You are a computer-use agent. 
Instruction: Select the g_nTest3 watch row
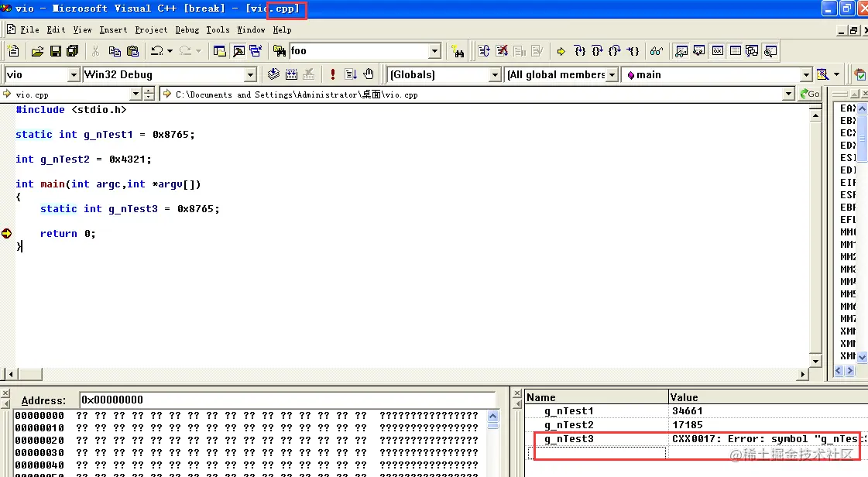tap(698, 439)
